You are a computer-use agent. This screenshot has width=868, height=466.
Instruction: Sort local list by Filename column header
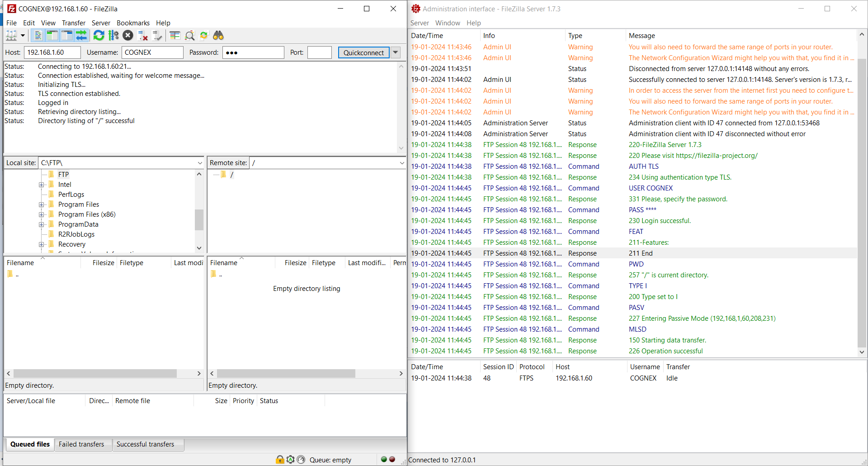point(42,263)
